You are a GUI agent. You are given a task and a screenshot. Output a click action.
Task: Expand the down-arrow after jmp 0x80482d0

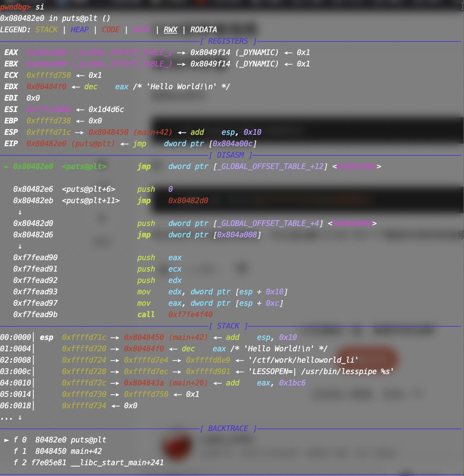coord(20,212)
